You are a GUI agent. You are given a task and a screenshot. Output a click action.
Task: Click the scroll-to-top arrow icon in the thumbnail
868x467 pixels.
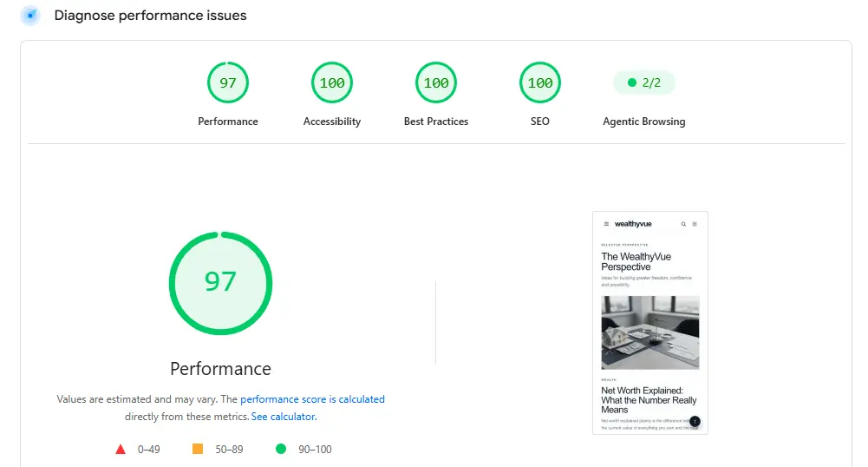695,422
